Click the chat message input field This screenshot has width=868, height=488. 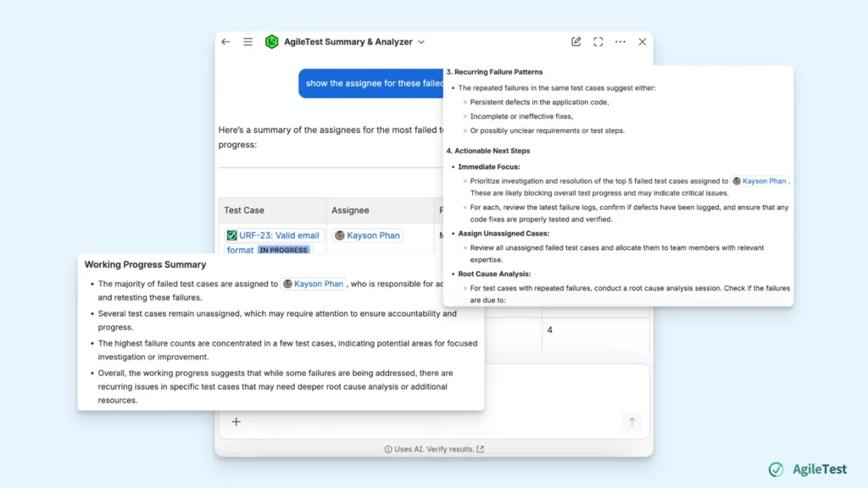(433, 401)
